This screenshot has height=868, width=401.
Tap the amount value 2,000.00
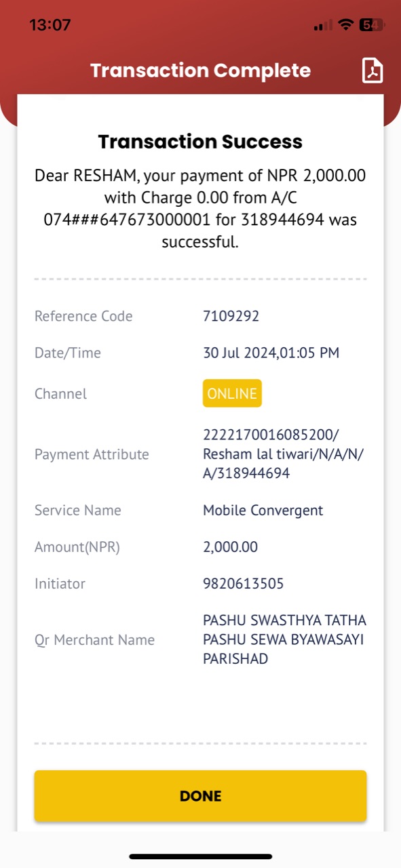point(230,547)
